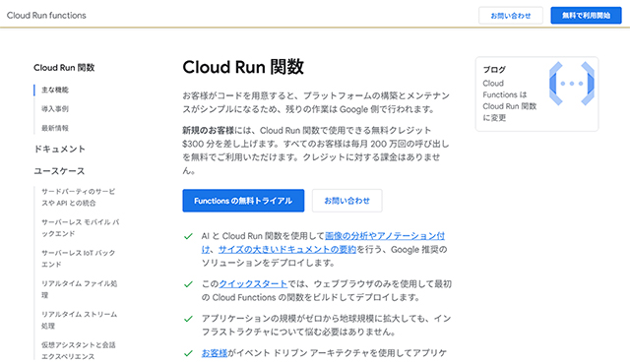
Task: Follow the お客様 link in last bullet
Action: [x=215, y=353]
